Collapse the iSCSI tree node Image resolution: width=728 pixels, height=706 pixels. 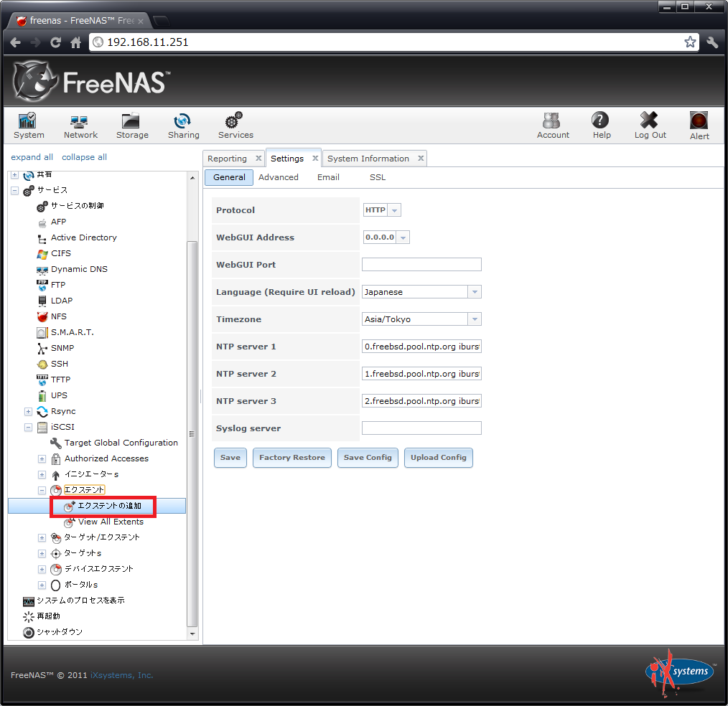point(28,427)
